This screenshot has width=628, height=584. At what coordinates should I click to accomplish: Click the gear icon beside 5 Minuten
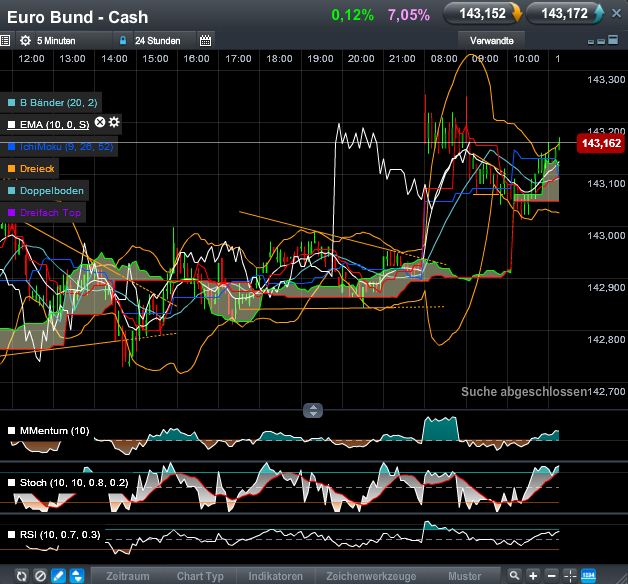[25, 40]
